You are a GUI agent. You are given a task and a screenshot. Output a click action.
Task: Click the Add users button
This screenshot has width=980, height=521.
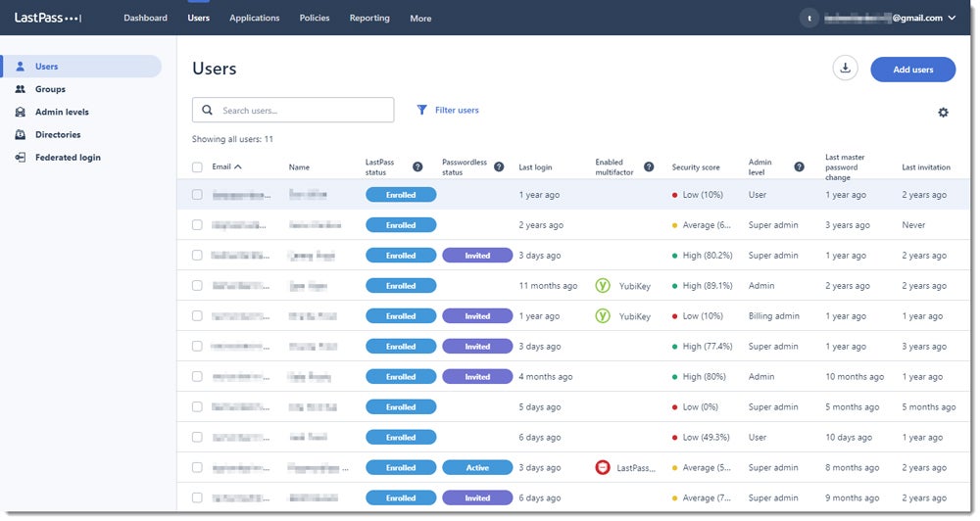912,70
